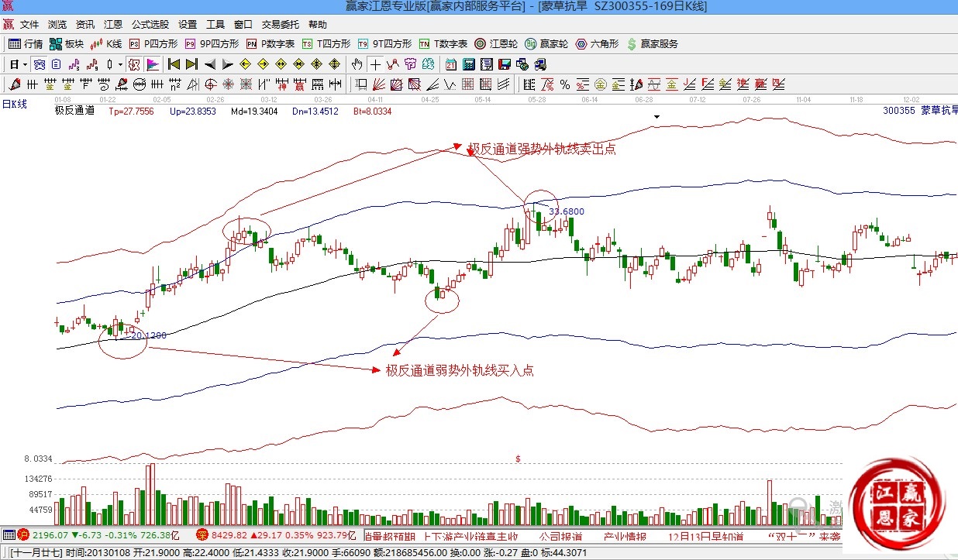Open the 公司报道 news link
The width and height of the screenshot is (958, 560).
[x=560, y=536]
